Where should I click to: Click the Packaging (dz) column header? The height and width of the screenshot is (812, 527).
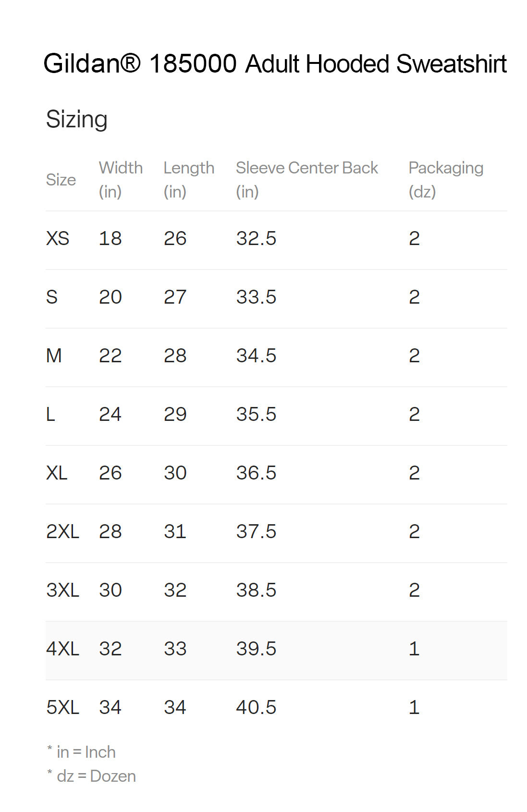[x=445, y=179]
